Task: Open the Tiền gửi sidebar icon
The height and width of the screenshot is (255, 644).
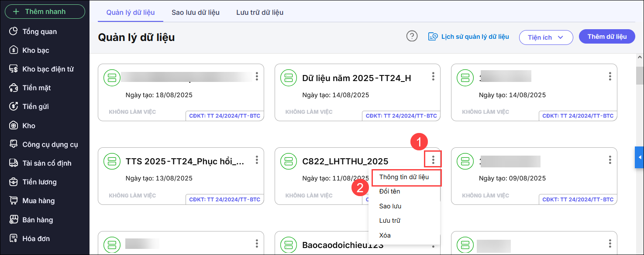Action: click(14, 106)
